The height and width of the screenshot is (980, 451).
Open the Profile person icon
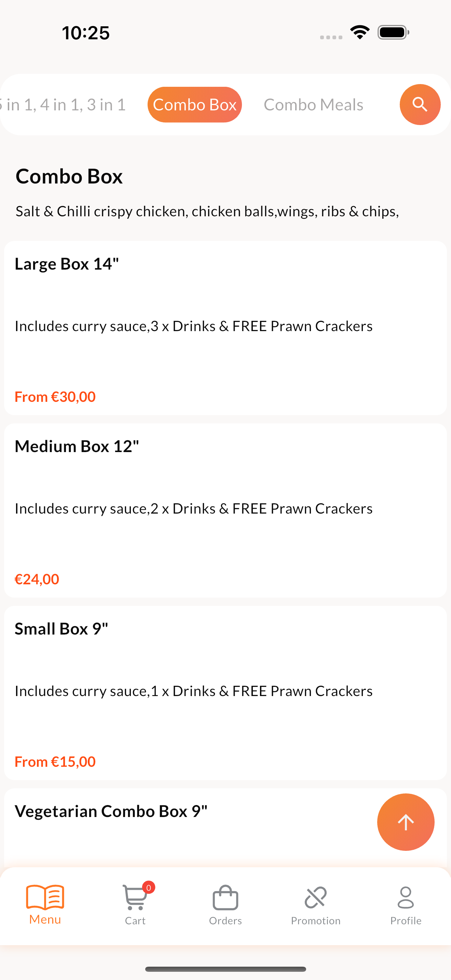[406, 897]
